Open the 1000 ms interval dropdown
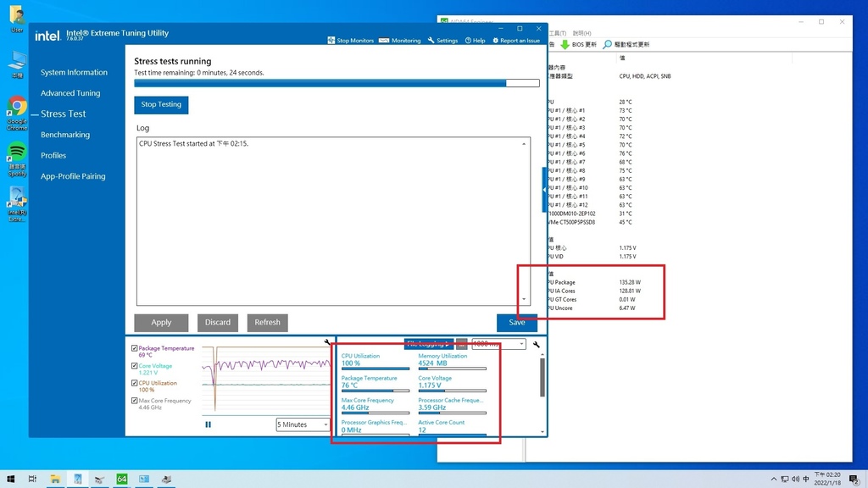The height and width of the screenshot is (488, 868). tap(498, 344)
